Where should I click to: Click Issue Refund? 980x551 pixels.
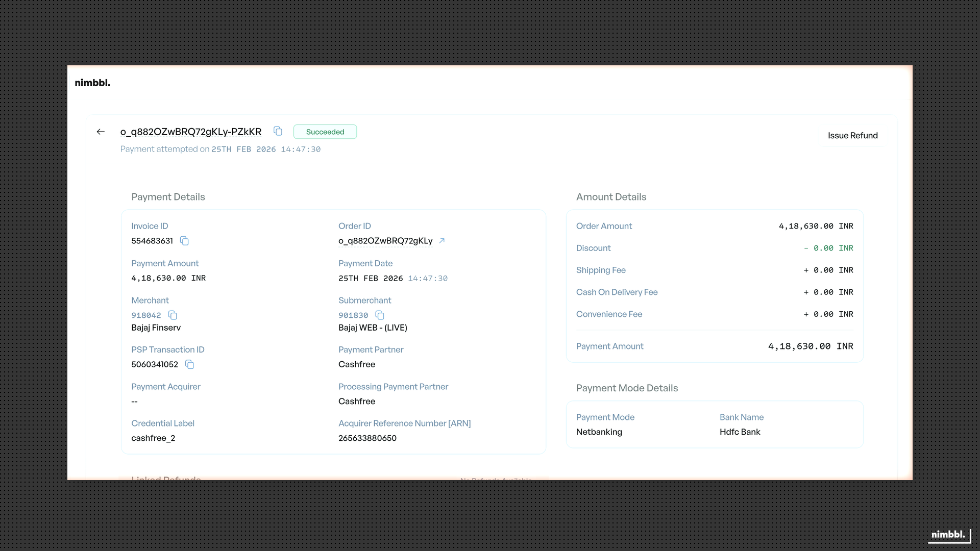coord(852,135)
